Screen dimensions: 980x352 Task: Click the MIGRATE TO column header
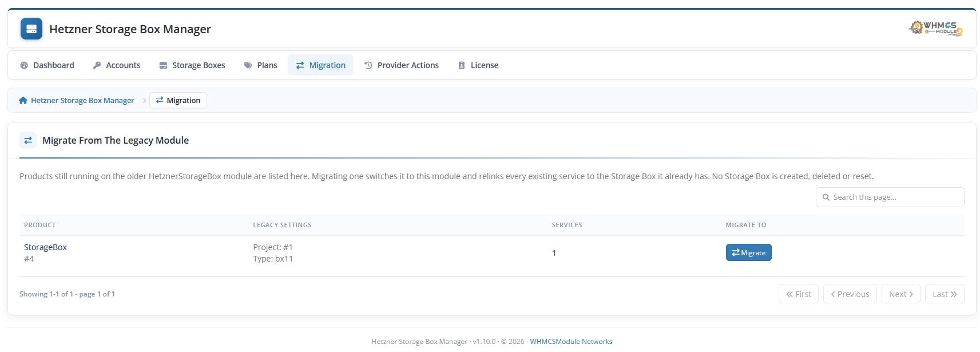point(746,225)
